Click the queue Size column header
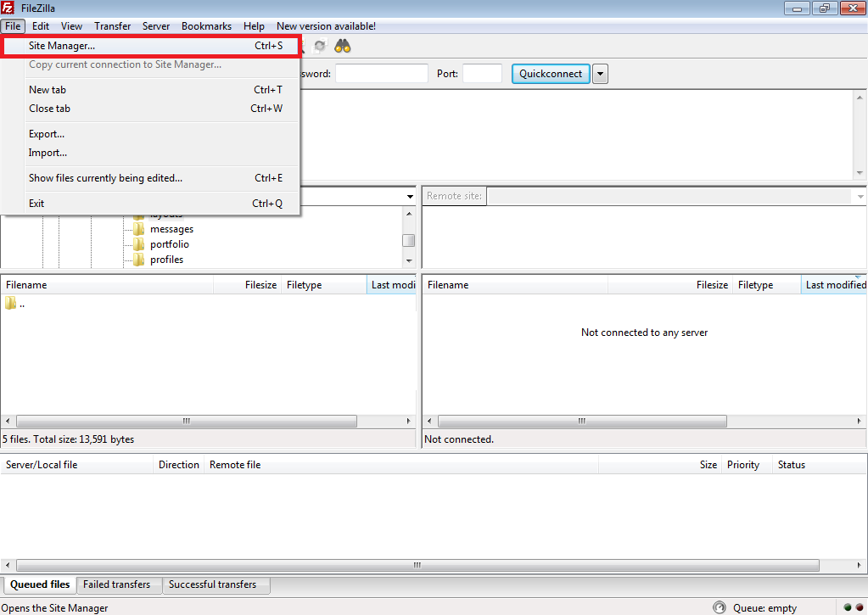The height and width of the screenshot is (615, 868). point(660,465)
